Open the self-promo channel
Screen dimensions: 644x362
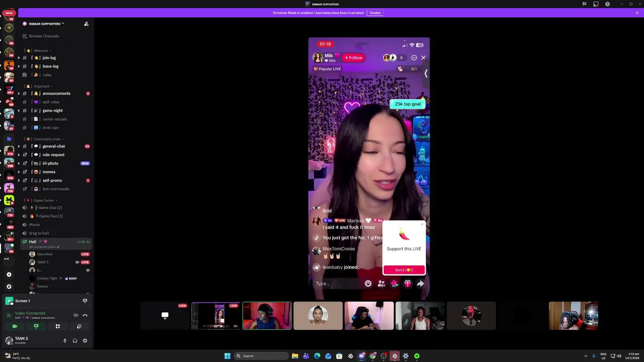point(55,180)
